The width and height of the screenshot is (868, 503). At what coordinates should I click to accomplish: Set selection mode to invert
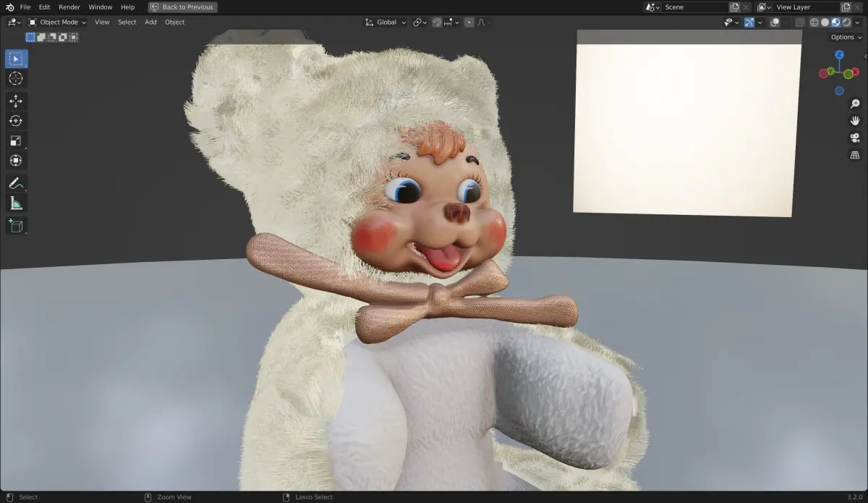(x=63, y=37)
